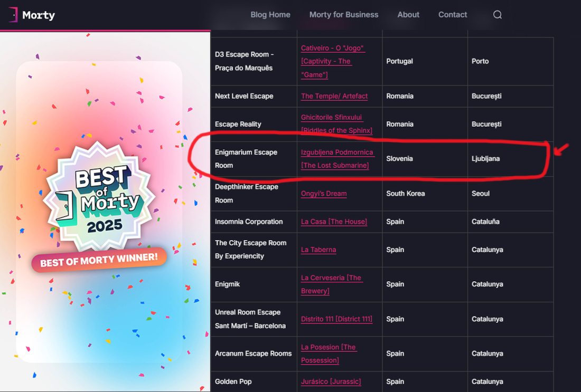Click La Casa [The House] link

click(x=334, y=222)
